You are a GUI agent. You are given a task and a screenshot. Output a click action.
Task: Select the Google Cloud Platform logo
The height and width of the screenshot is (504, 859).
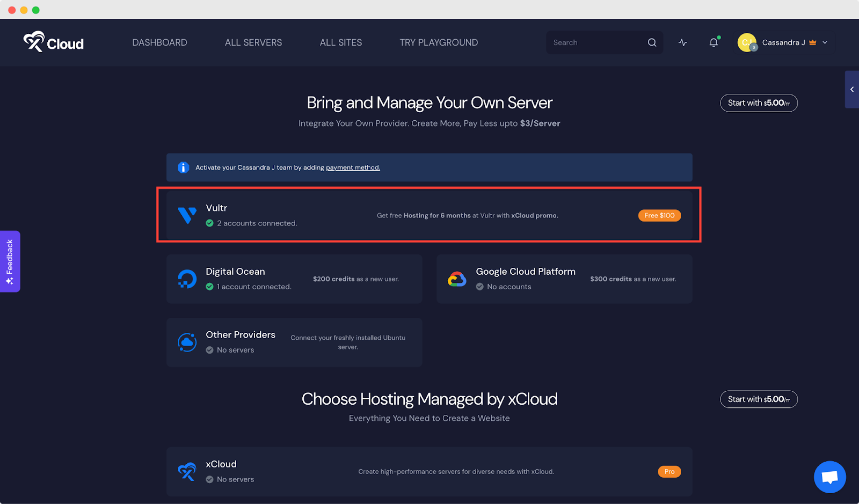point(457,279)
